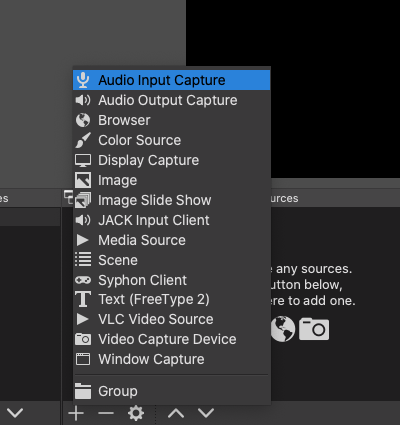This screenshot has height=425, width=400.
Task: Add Text (FreeType 2) source
Action: pyautogui.click(x=172, y=299)
